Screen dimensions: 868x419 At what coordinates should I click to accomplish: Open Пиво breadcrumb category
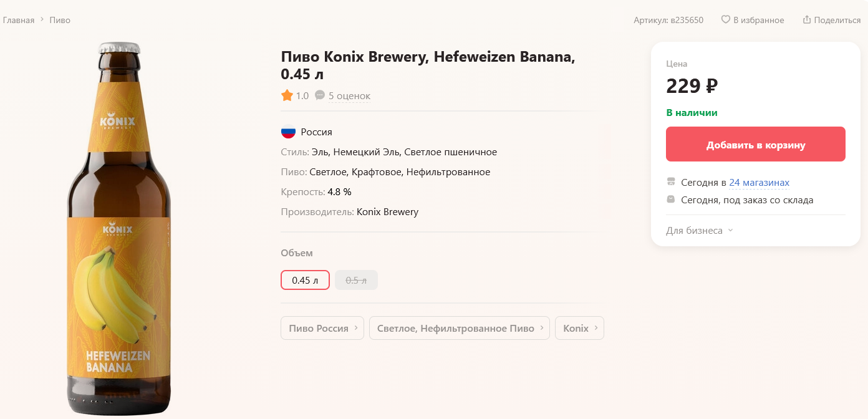[x=60, y=20]
